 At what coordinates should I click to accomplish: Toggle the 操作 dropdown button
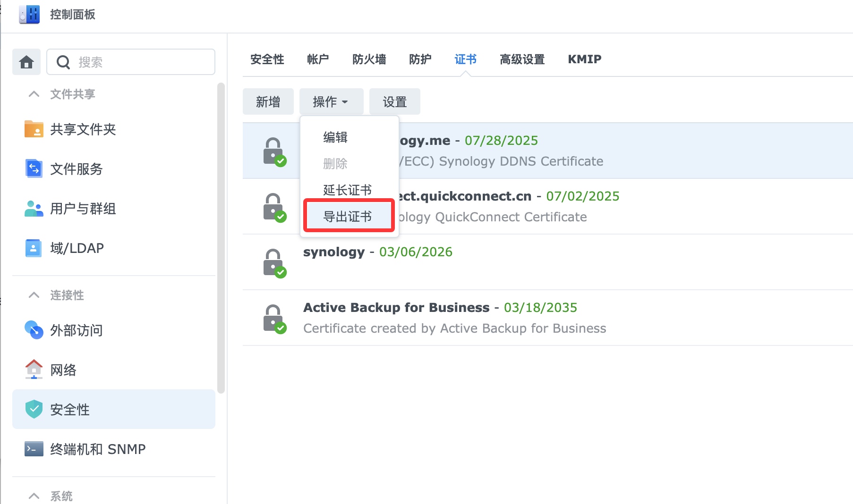click(331, 101)
